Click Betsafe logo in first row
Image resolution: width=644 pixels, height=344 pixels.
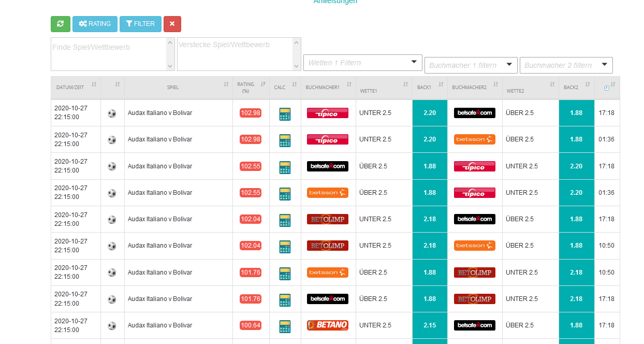pos(475,113)
